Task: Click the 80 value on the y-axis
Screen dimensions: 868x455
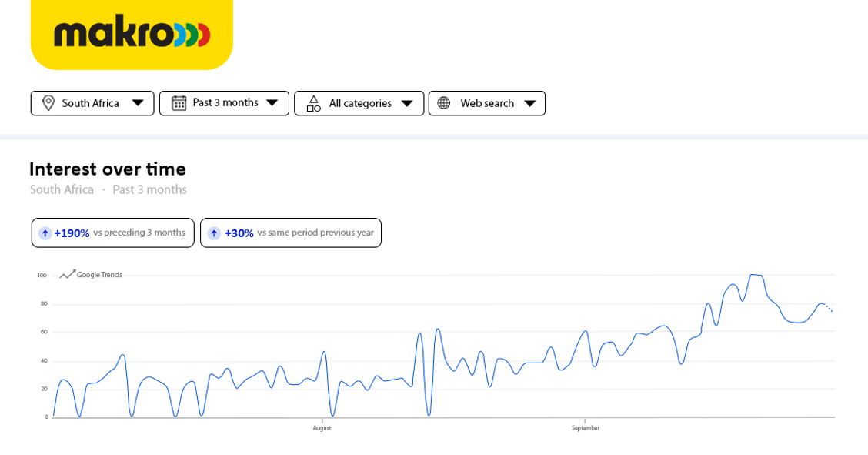Action: [45, 304]
